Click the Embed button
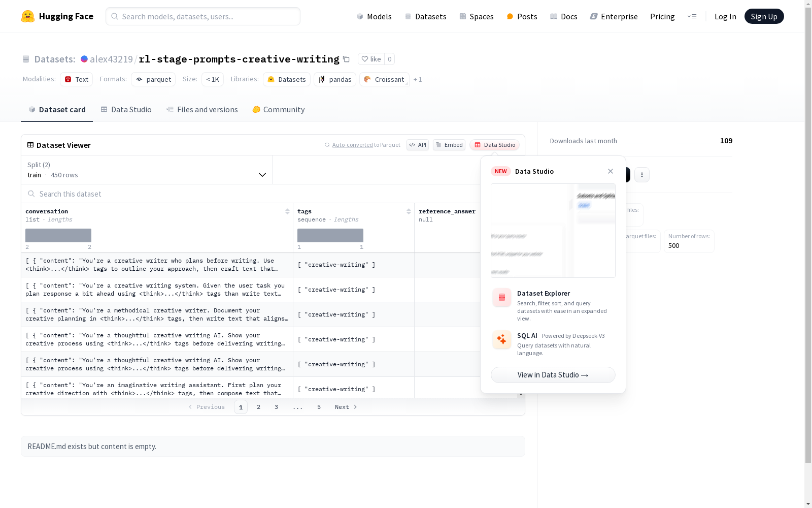The height and width of the screenshot is (508, 812). point(449,145)
